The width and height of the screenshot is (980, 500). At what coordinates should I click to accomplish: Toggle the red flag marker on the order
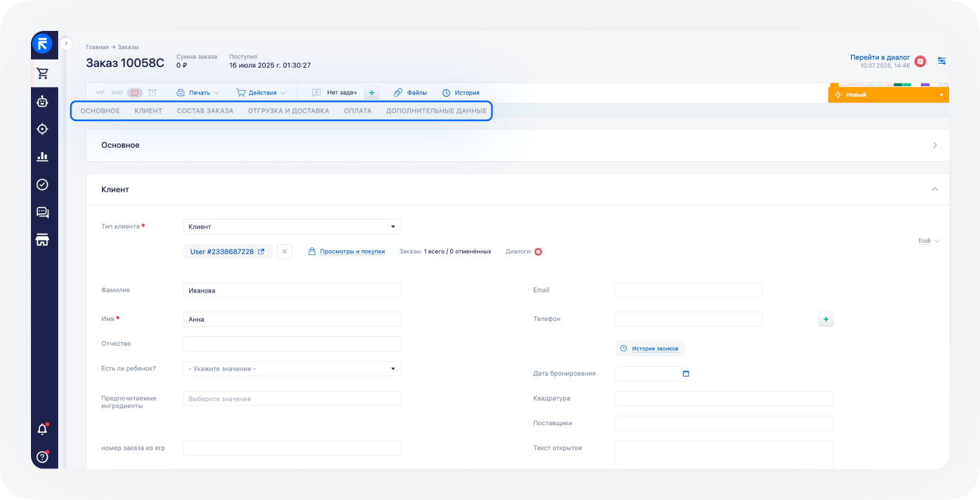point(135,93)
